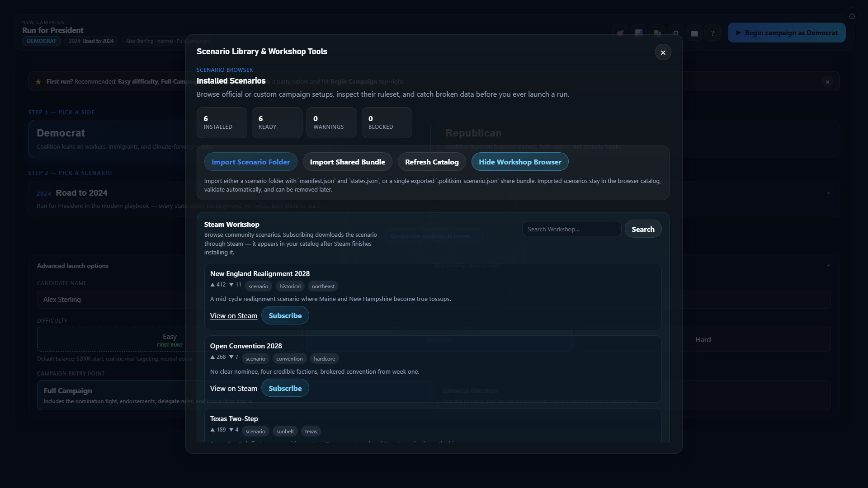Screen dimensions: 868x488
Task: Click the scenario tag under New England Realignment
Action: (x=258, y=286)
